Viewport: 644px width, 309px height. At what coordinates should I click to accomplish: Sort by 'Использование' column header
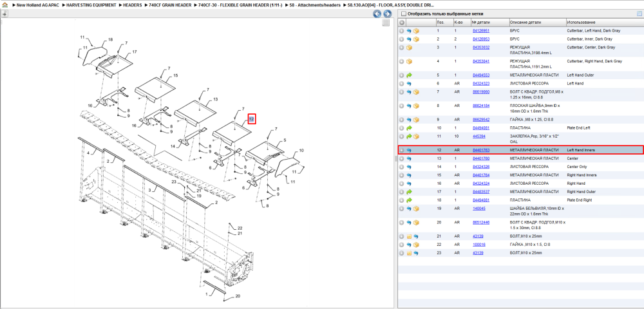tap(605, 22)
